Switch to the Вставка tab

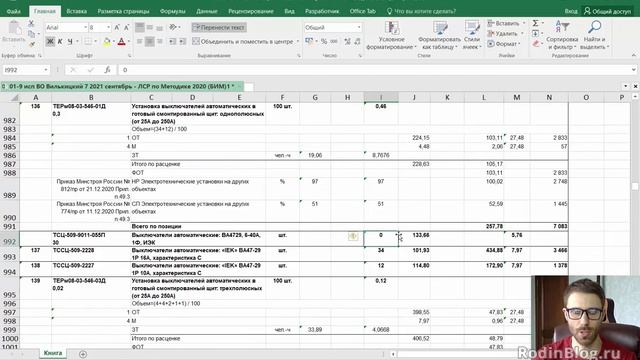76,11
